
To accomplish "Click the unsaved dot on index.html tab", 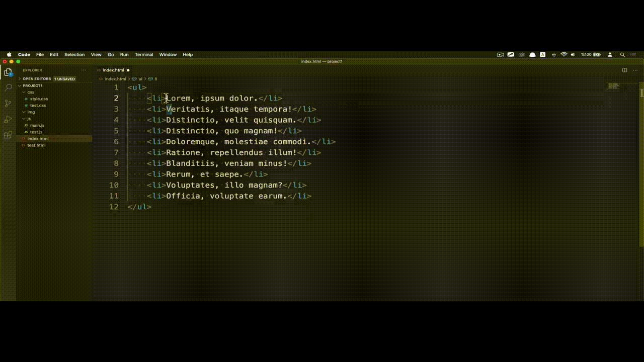I will pos(128,70).
